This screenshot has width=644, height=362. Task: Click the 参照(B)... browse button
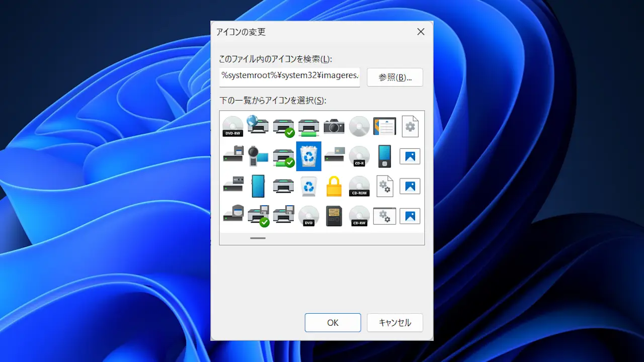(x=395, y=77)
